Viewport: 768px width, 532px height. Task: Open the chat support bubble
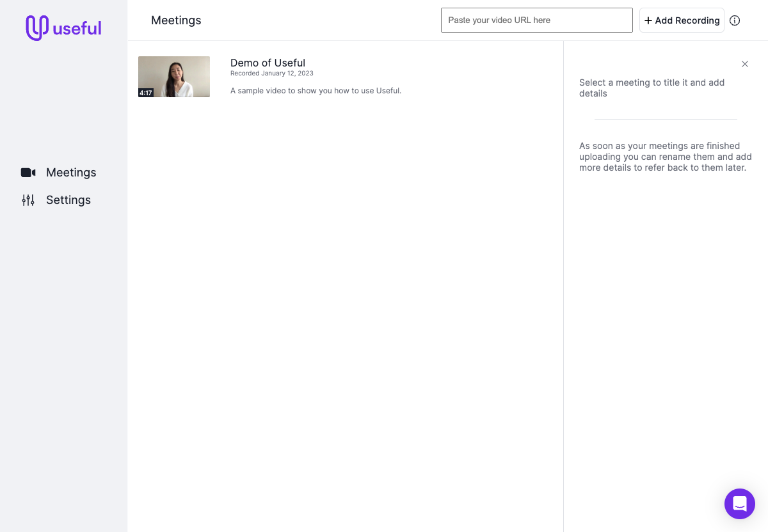pos(740,504)
